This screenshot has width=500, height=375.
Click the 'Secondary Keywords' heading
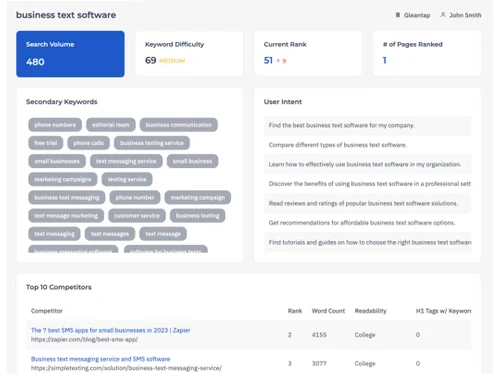point(62,102)
